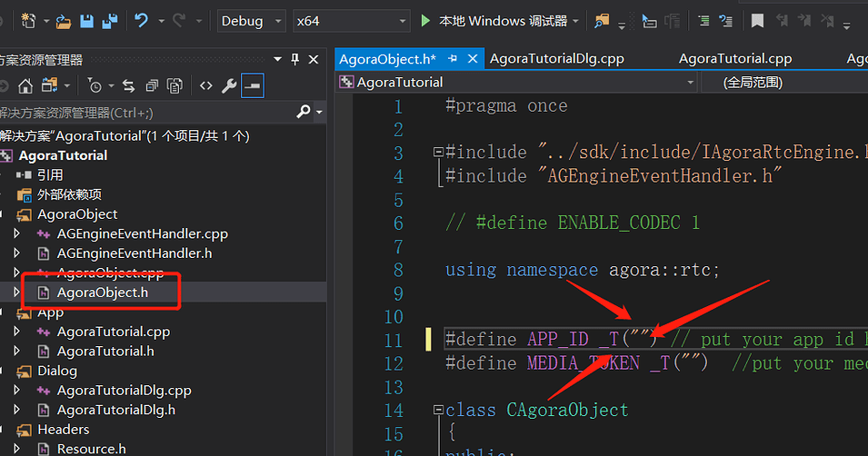Expand the AgoraTutorialDlg.h tree node
This screenshot has height=456, width=868.
17,410
